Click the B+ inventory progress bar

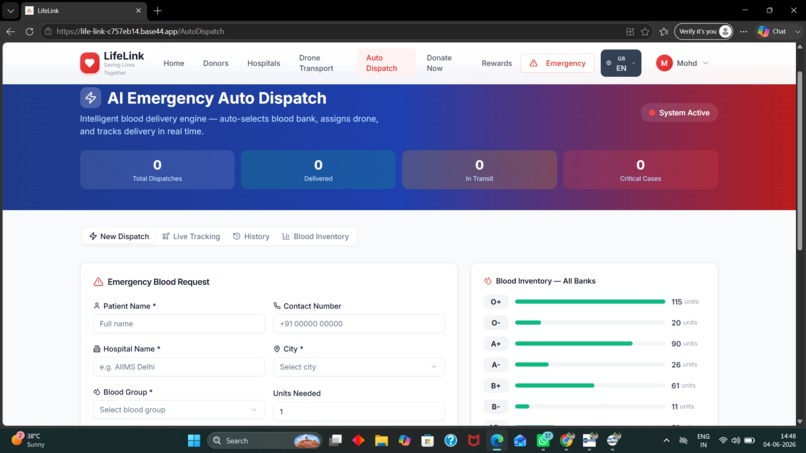(x=590, y=386)
